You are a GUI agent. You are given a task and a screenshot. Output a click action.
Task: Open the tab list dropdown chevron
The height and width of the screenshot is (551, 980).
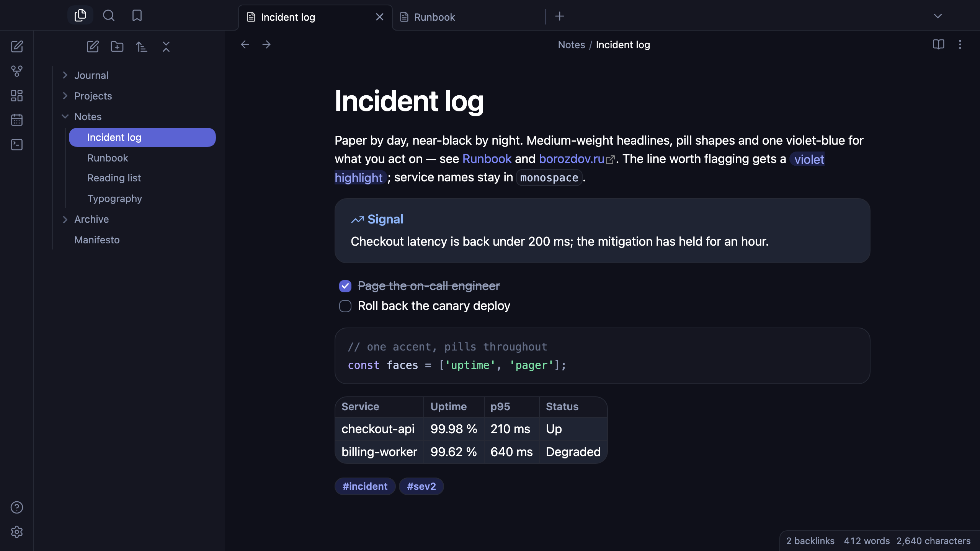(938, 16)
